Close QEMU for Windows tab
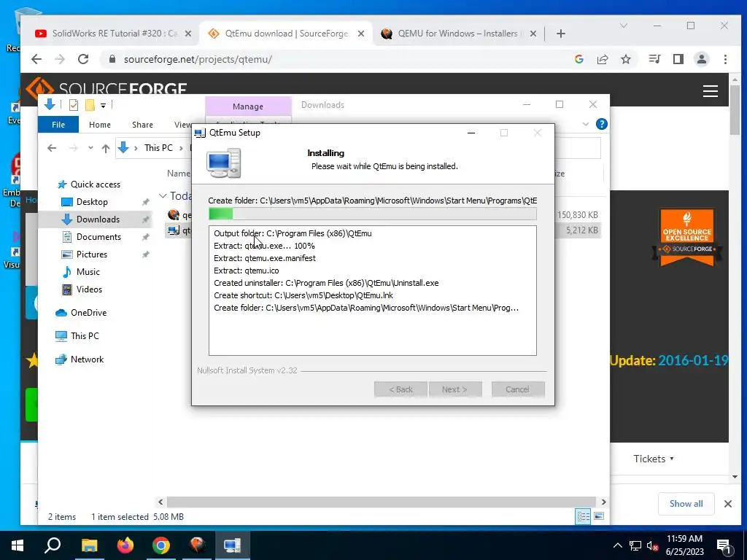This screenshot has width=747, height=560. (x=533, y=34)
